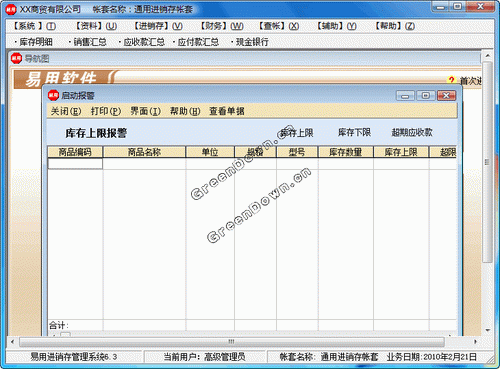Screen dimensions: 500x369
Task: Click the 库存上限 column header
Action: tap(401, 152)
